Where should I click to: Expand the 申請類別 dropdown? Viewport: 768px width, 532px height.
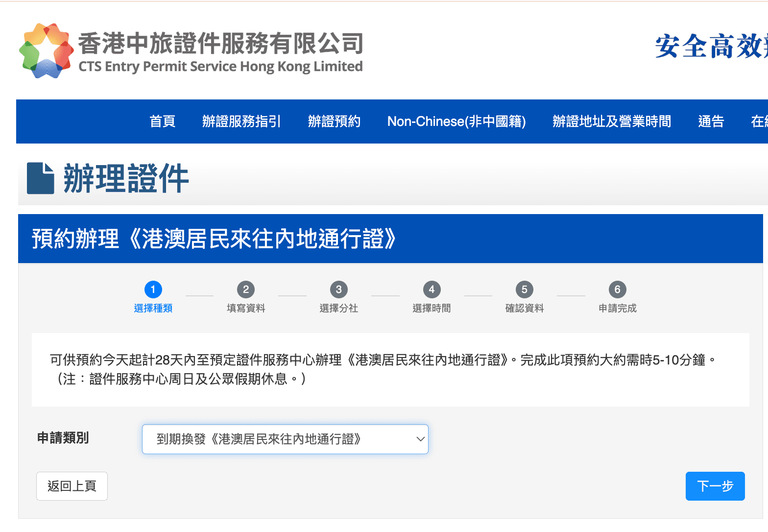click(285, 439)
